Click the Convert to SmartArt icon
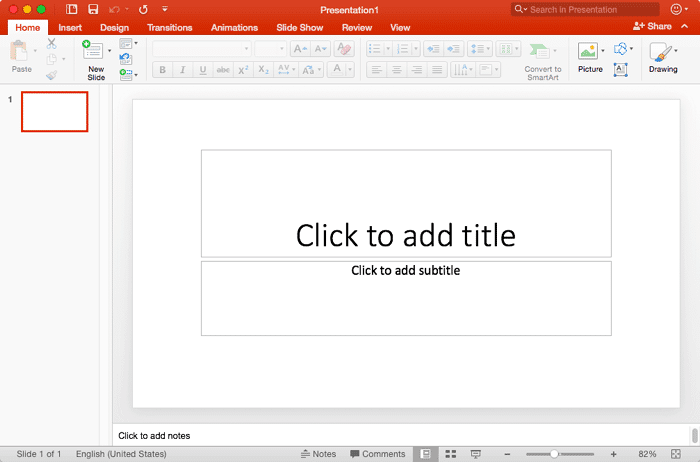The image size is (700, 462). click(539, 51)
